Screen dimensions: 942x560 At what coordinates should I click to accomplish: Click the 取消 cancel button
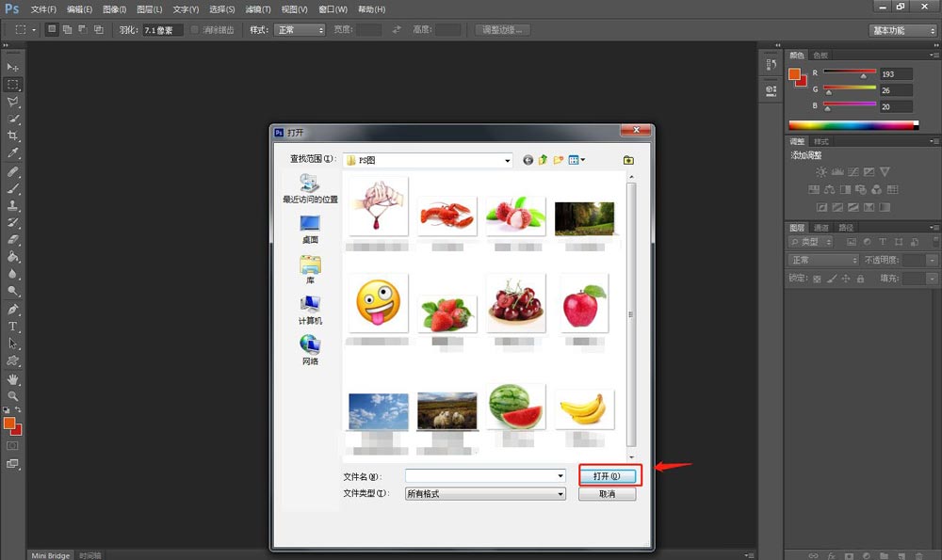click(607, 494)
